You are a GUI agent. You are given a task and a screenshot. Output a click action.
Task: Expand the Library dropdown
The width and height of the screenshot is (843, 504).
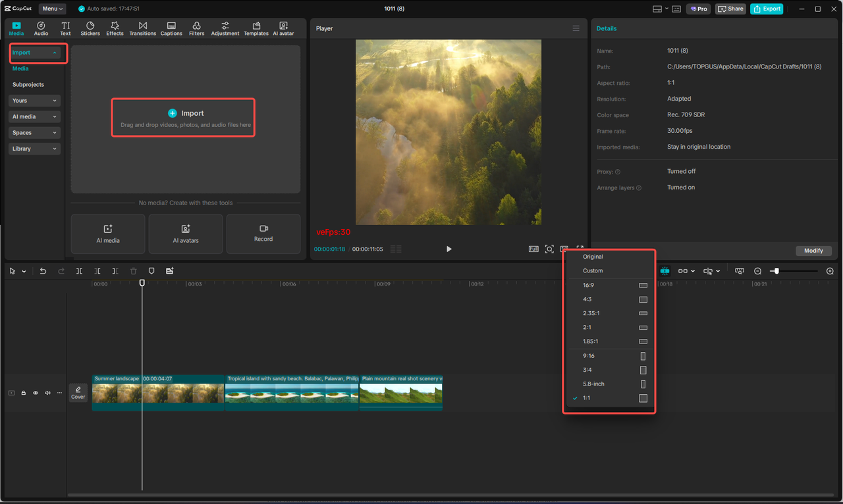tap(34, 148)
